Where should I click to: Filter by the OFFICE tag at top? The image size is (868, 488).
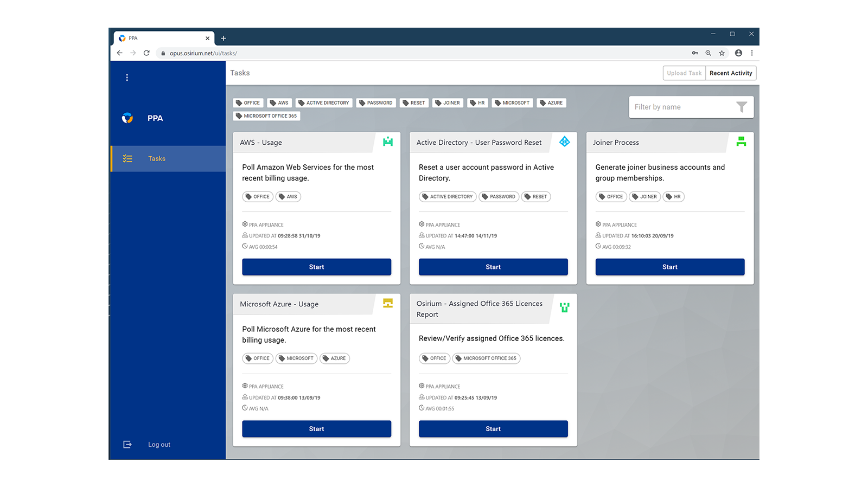tap(248, 103)
